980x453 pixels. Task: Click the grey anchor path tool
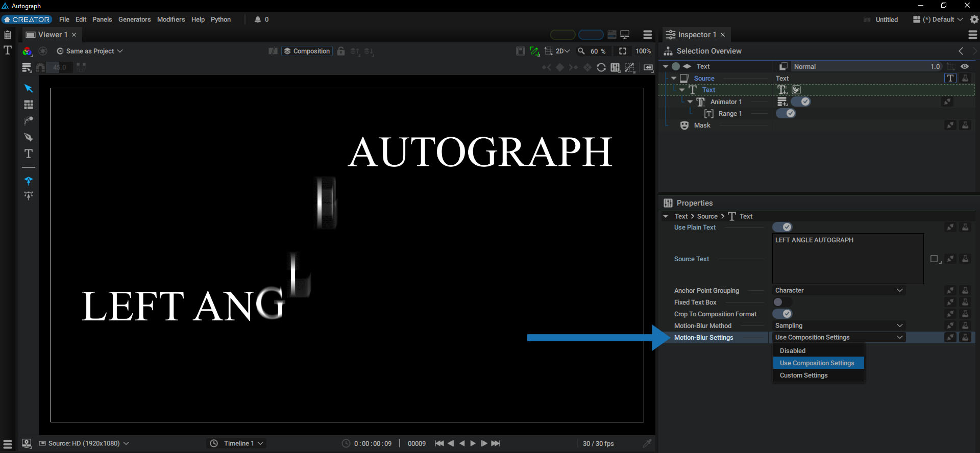point(29,196)
